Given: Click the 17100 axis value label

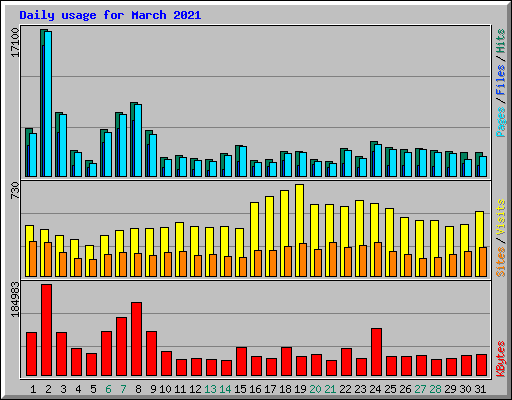Looking at the screenshot, I should tap(15, 42).
